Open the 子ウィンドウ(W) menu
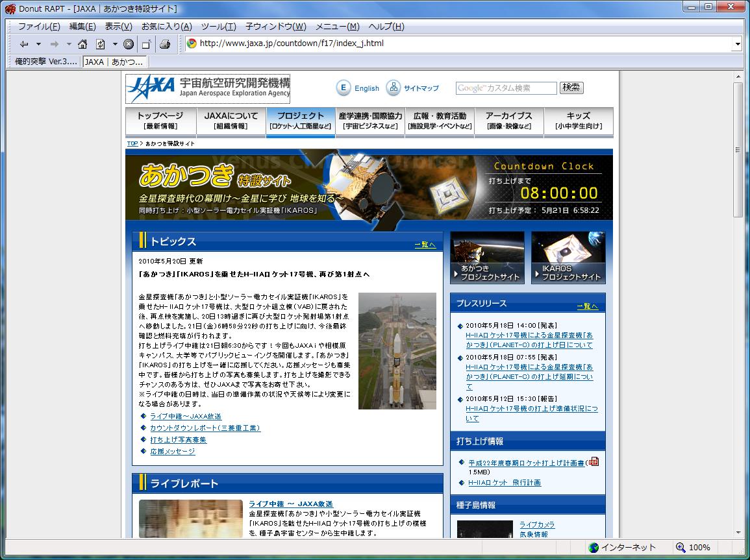The image size is (750, 560). [x=275, y=26]
